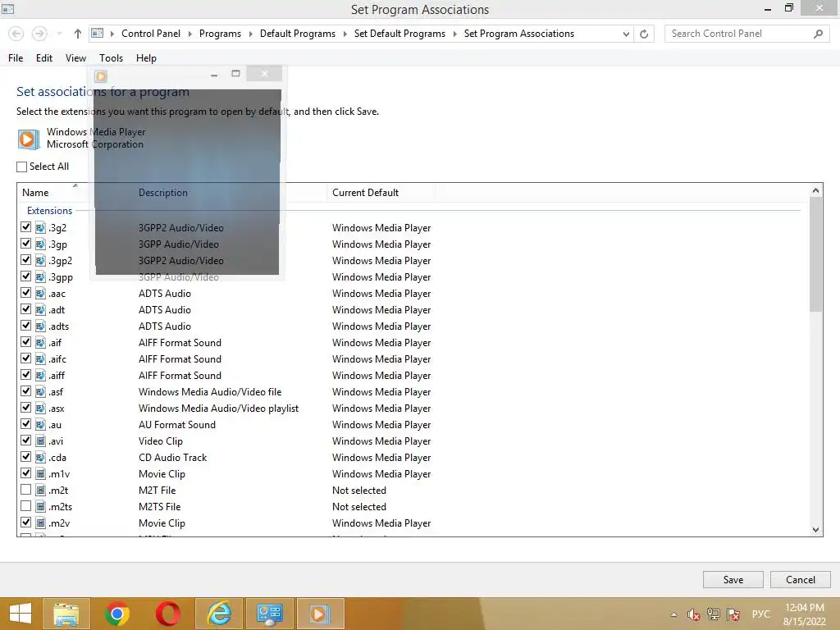Click the .cda file type icon
This screenshot has height=630, width=840.
point(40,458)
